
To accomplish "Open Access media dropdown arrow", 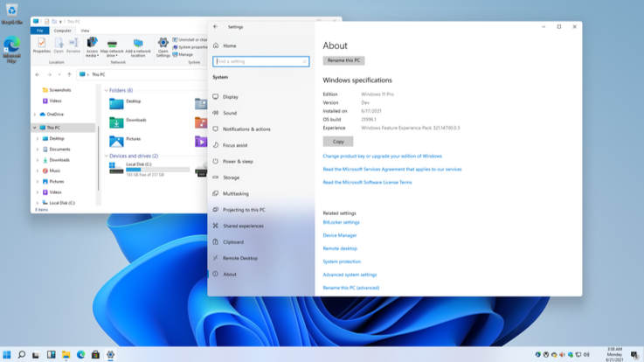I will tap(98, 56).
